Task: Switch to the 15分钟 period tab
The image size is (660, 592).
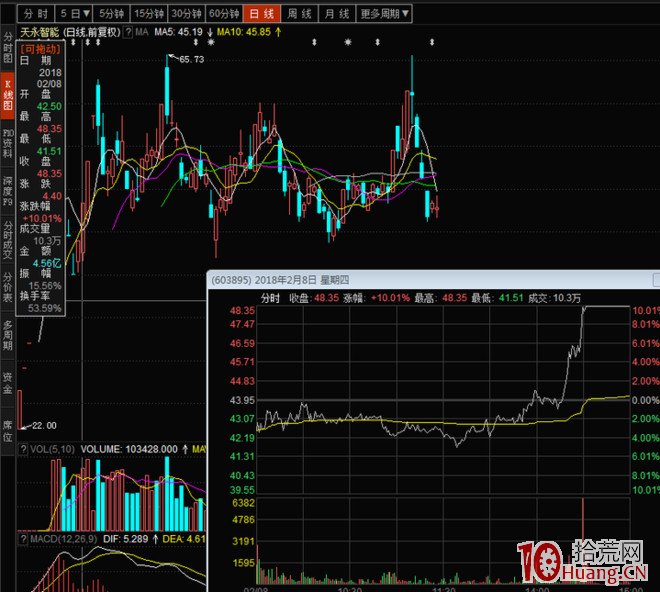Action: (149, 14)
